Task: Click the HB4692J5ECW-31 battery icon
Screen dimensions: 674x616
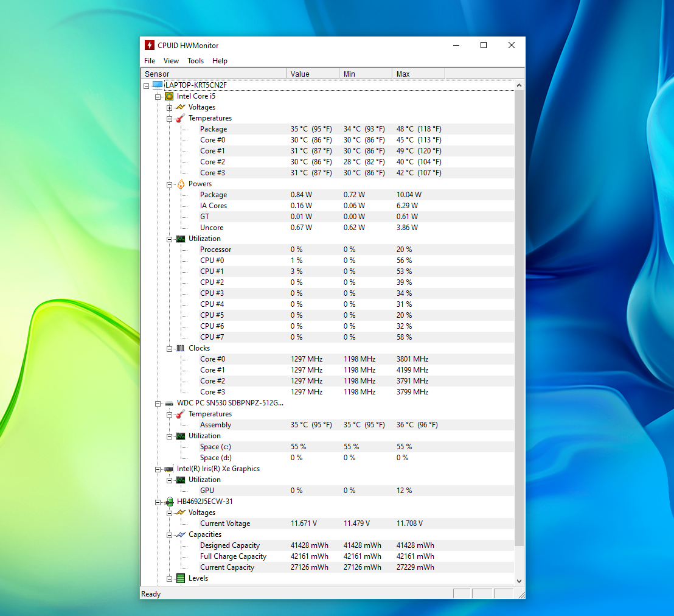Action: click(169, 502)
